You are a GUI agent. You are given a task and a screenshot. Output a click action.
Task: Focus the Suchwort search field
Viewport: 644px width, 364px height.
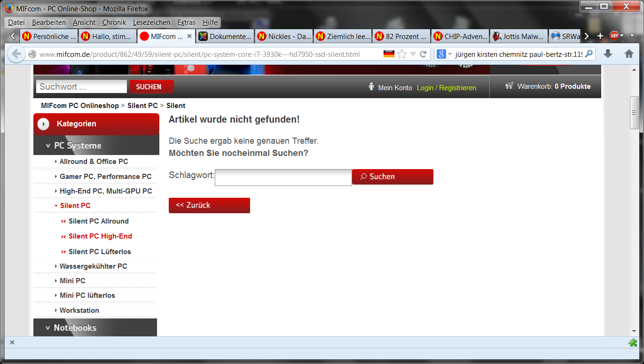point(81,86)
